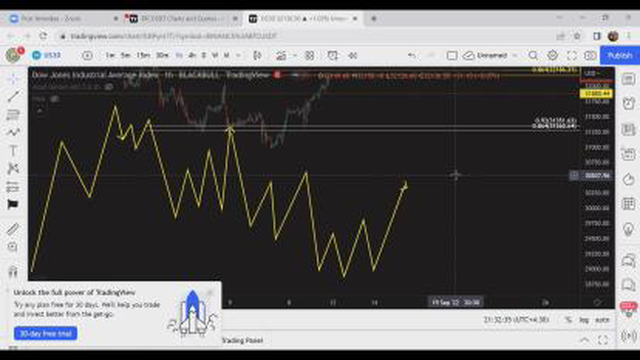Open the patterns drawing tools
The image size is (640, 360).
[x=13, y=132]
